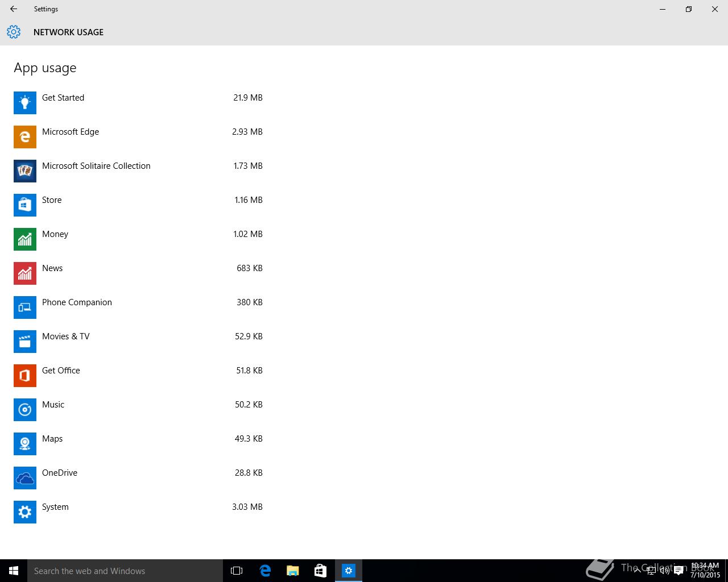Select the Music disc icon

tap(25, 410)
